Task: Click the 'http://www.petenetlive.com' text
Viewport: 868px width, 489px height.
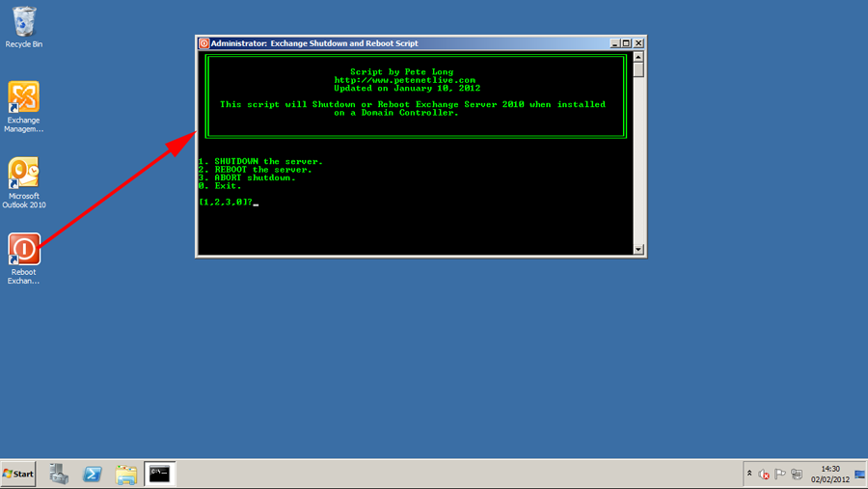Action: [405, 80]
